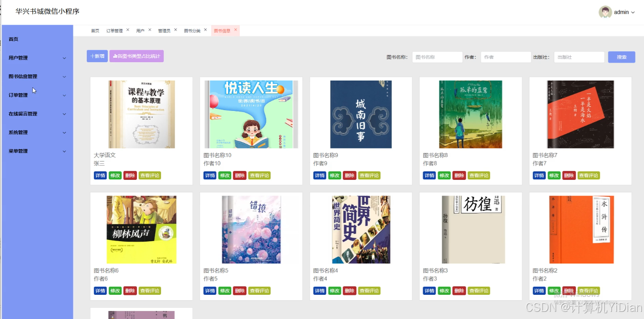View 详情 for 大学语文
The height and width of the screenshot is (319, 644).
tap(100, 175)
